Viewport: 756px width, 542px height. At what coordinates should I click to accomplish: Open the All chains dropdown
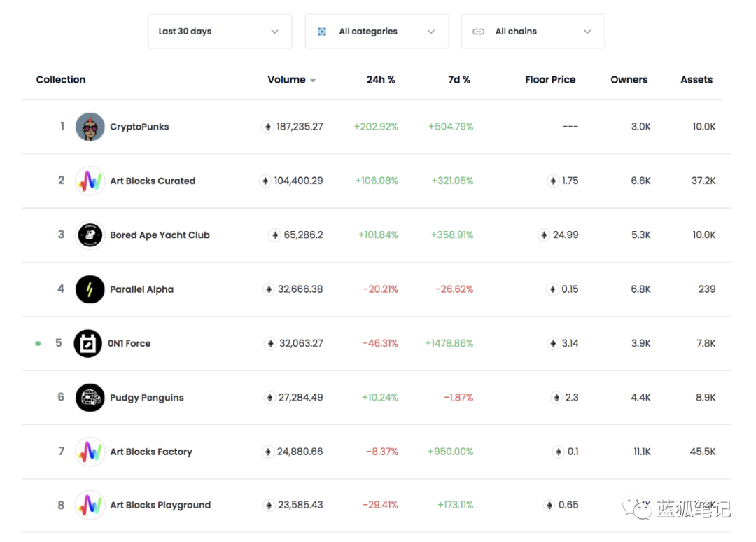click(533, 32)
